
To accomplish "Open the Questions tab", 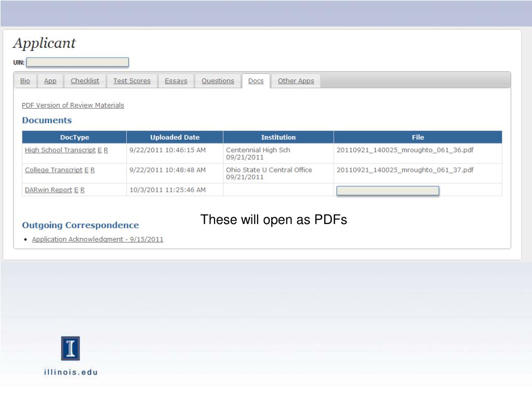I will pyautogui.click(x=218, y=81).
